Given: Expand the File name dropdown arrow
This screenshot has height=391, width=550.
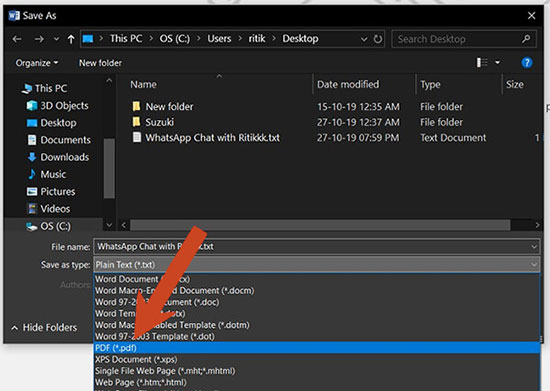Looking at the screenshot, I should click(x=534, y=247).
